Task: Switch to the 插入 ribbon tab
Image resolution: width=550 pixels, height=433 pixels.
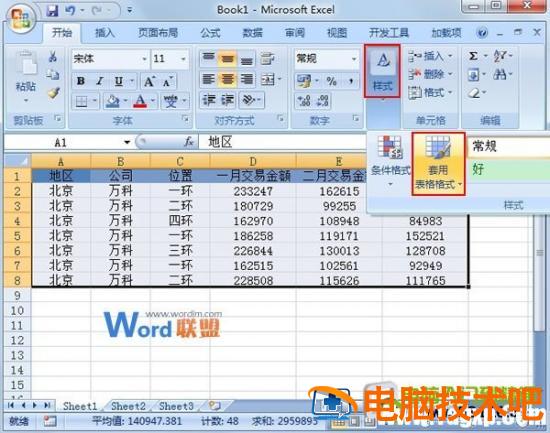Action: click(x=105, y=33)
